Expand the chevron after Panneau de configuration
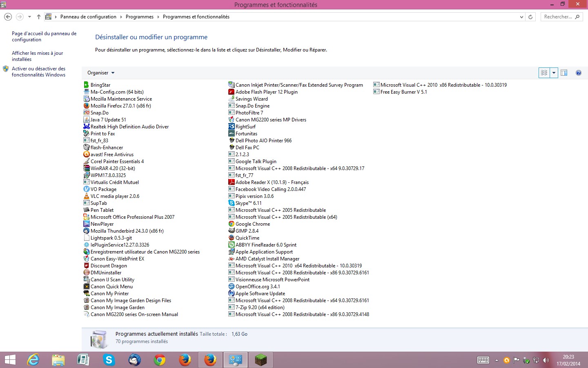Screen dimensions: 588x368 click(x=121, y=17)
